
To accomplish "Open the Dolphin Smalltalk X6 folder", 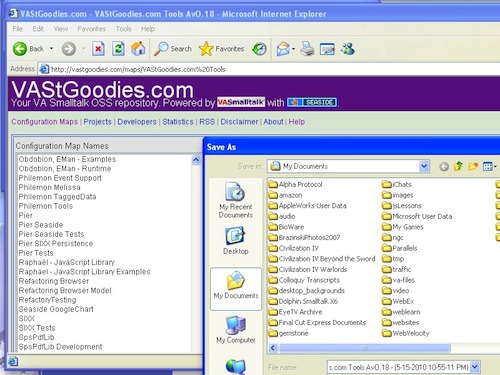I will coord(303,301).
